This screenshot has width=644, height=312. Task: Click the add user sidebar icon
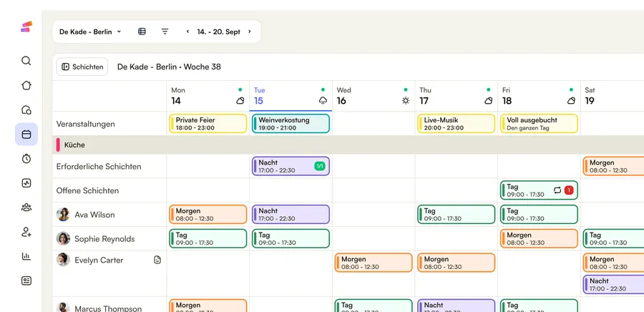coord(26,232)
